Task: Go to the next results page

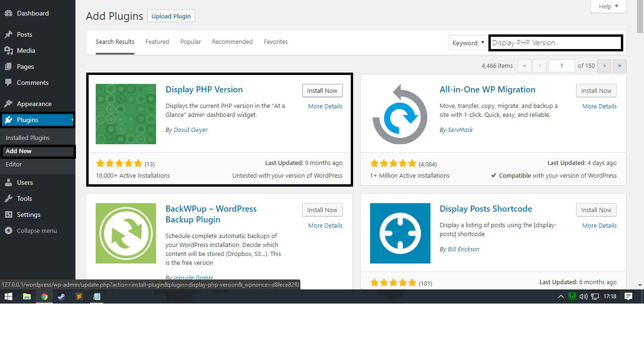Action: [x=604, y=66]
